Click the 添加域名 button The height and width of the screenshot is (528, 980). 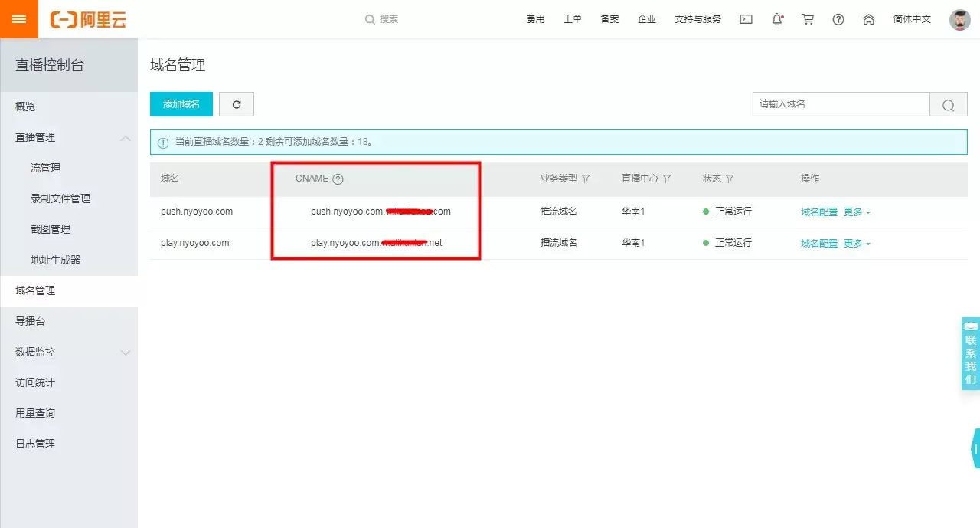coord(181,104)
